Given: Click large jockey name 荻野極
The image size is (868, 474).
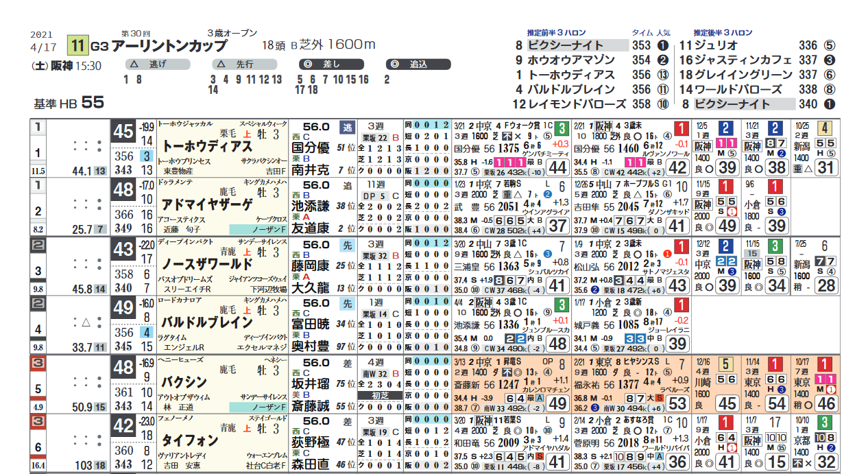Looking at the screenshot, I should (310, 442).
